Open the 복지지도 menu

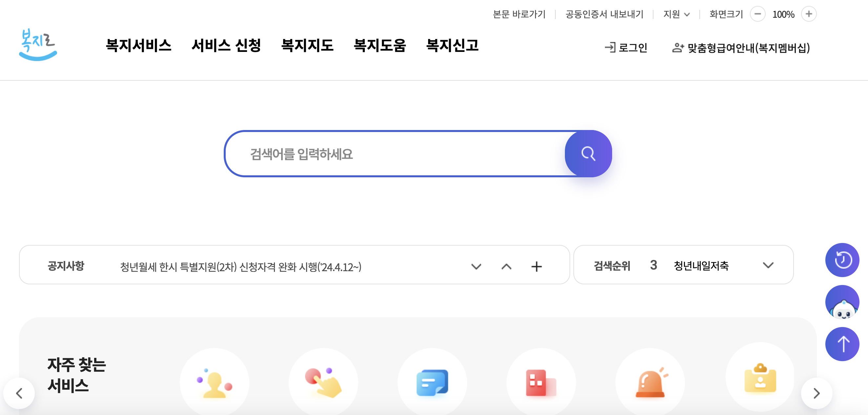308,46
